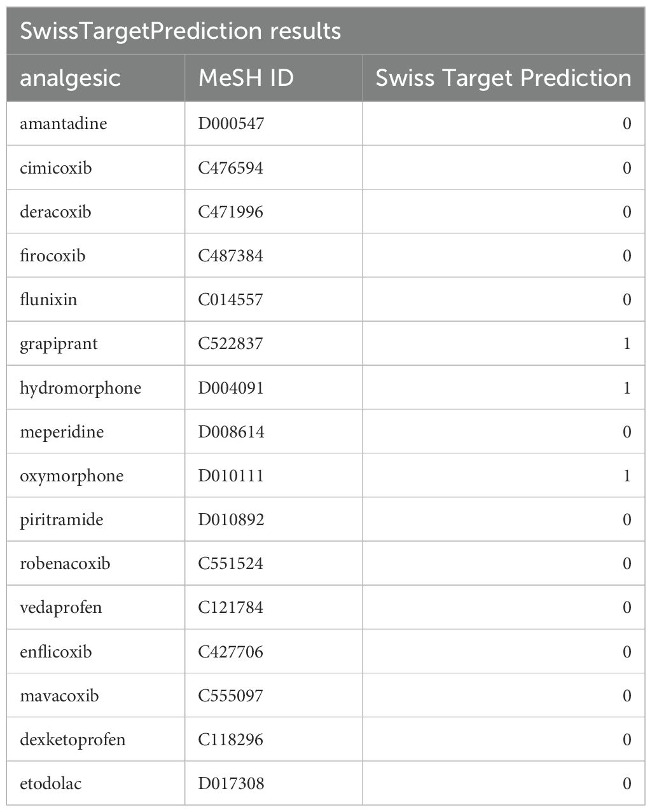
Task: Click MeSH ID D004091 for hydromorphone
Action: click(x=230, y=388)
